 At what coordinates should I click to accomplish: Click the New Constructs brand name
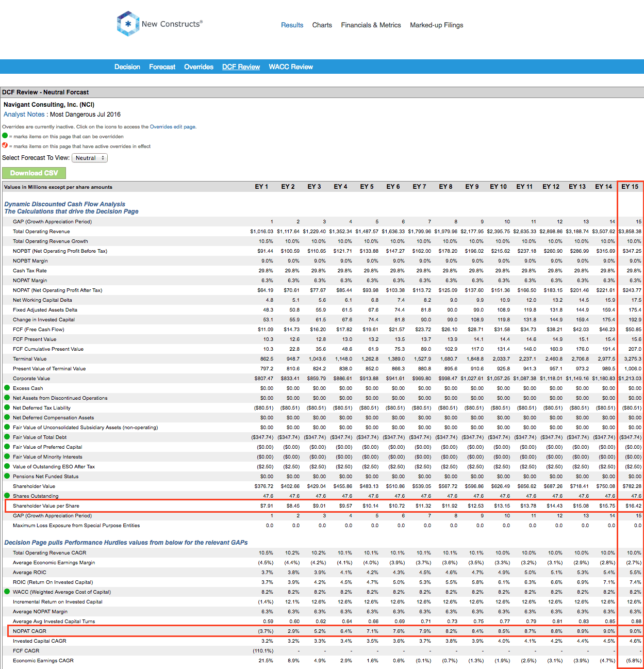172,24
